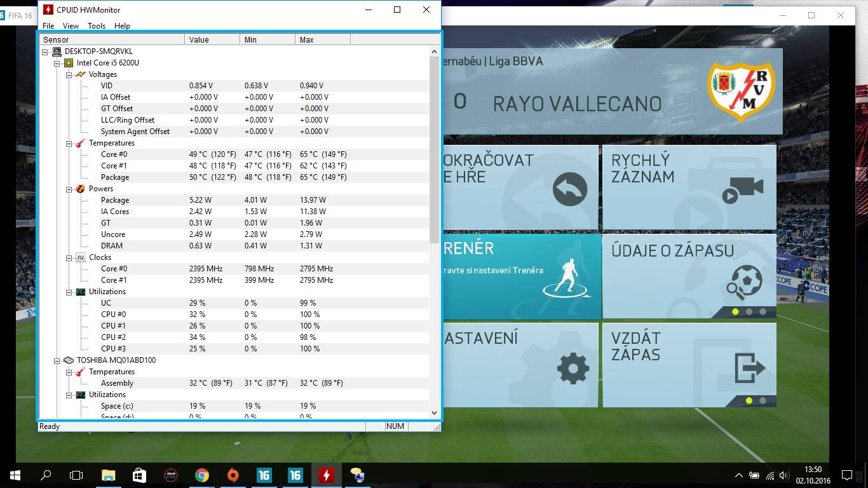The image size is (868, 488).
Task: Click the TOSHIBA MQ01ABD100 hard drive icon
Action: point(69,360)
